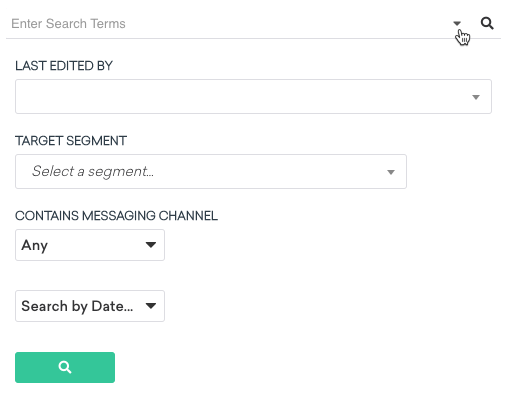Collapse advanced filters using the top caret arrow
The width and height of the screenshot is (509, 397).
457,23
